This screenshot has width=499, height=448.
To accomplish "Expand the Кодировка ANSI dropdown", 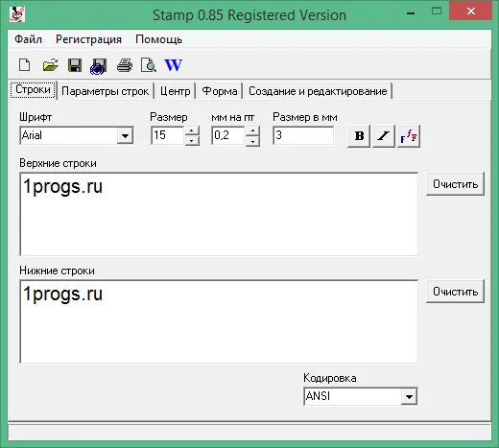I will (409, 396).
